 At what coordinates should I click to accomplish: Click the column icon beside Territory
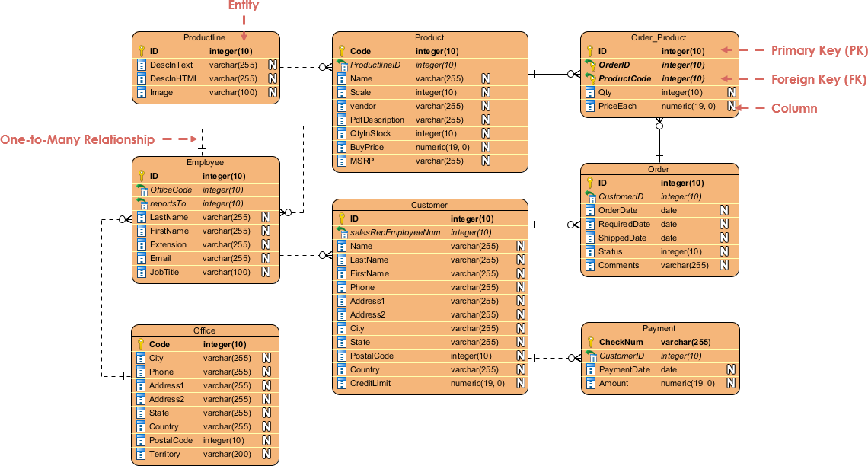pos(141,455)
